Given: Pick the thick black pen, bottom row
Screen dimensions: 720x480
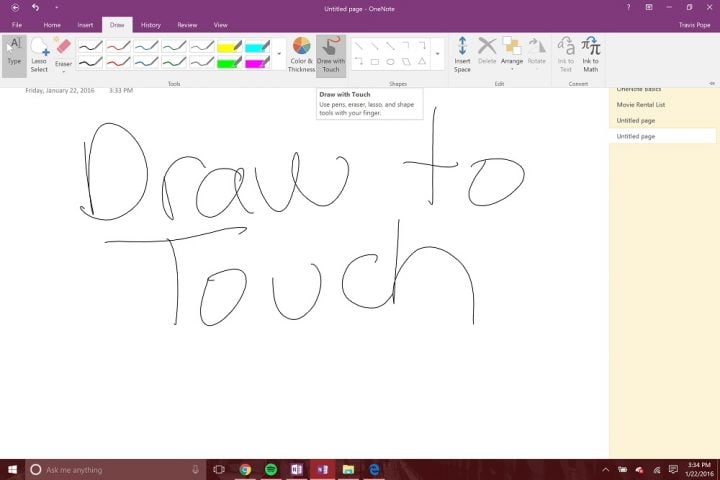Looking at the screenshot, I should click(90, 62).
